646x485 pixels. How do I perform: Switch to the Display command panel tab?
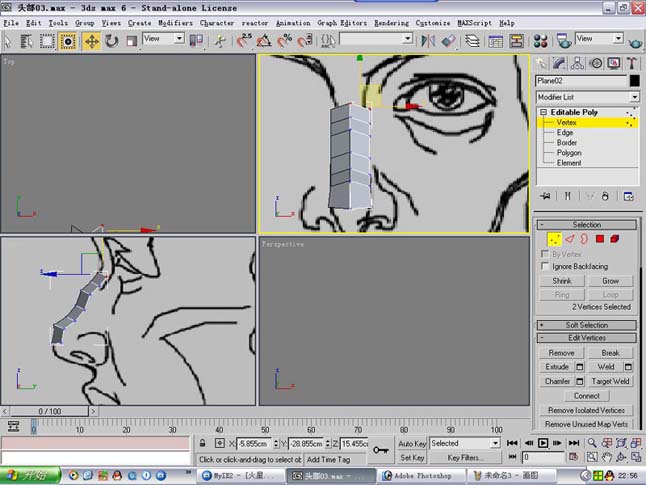[614, 63]
